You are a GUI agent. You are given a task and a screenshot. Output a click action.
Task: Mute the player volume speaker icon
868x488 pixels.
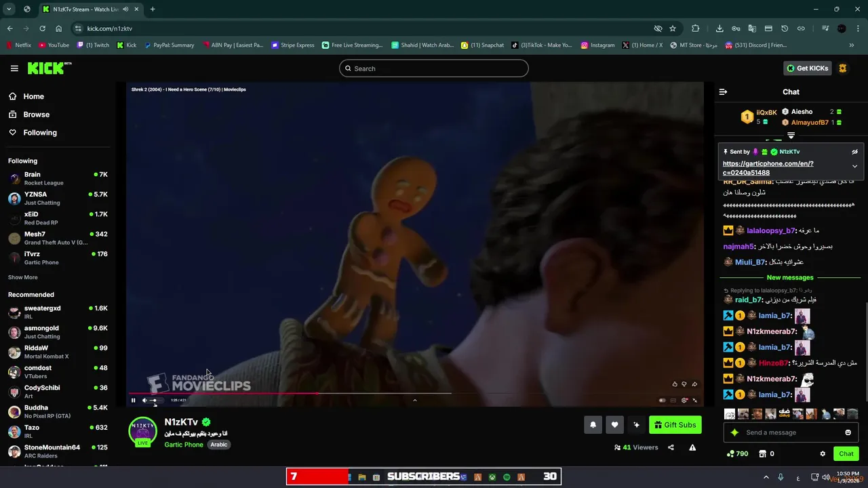coord(144,400)
